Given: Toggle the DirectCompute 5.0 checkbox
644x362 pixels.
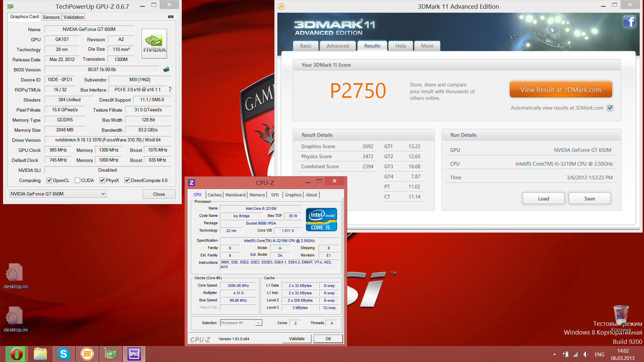Looking at the screenshot, I should tap(127, 180).
